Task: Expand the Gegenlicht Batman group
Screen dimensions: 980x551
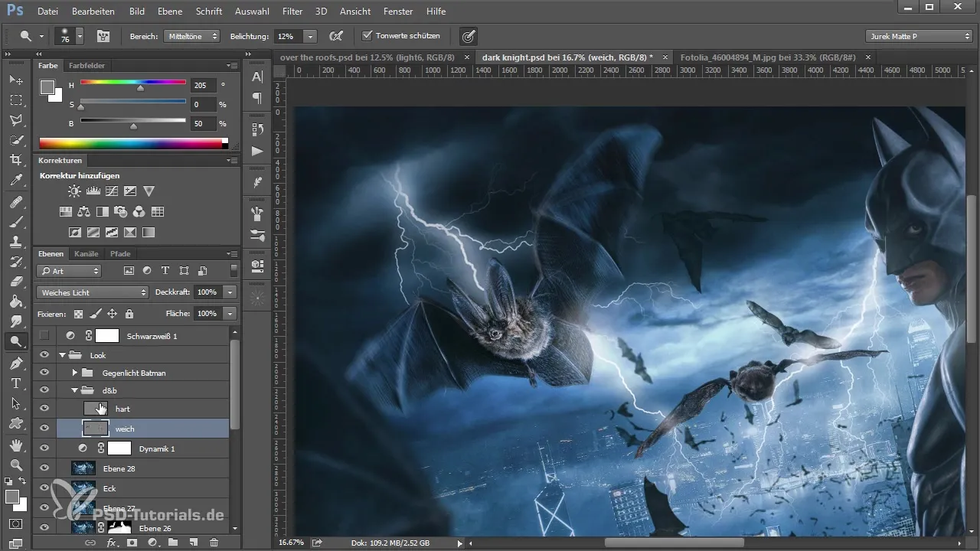Action: pyautogui.click(x=74, y=373)
